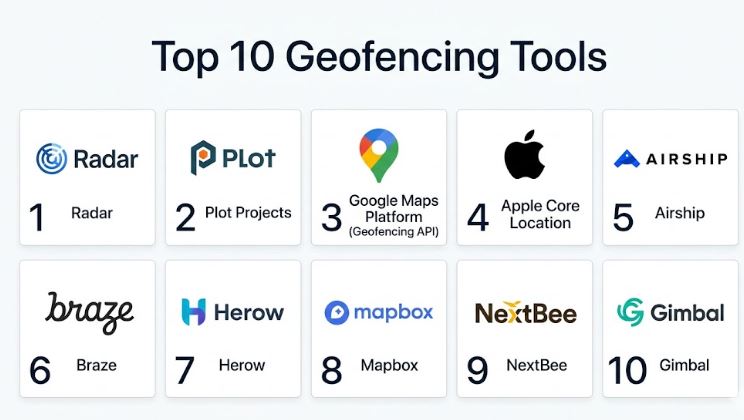
Task: Click the Mapbox label text
Action: click(390, 365)
